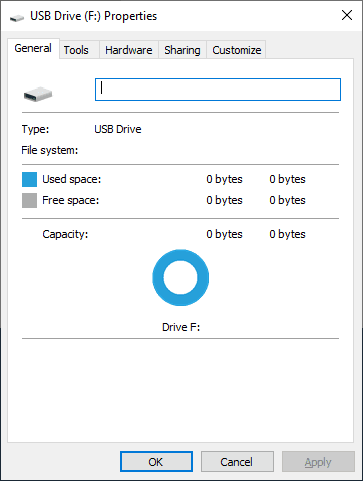The width and height of the screenshot is (363, 481).
Task: Click the drive label text field
Action: tap(218, 89)
